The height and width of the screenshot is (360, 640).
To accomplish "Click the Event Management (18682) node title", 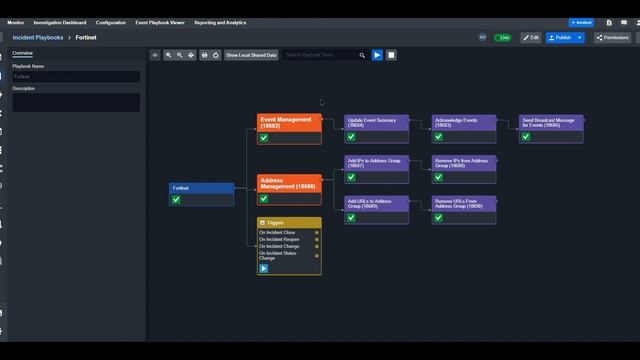I will pyautogui.click(x=286, y=123).
